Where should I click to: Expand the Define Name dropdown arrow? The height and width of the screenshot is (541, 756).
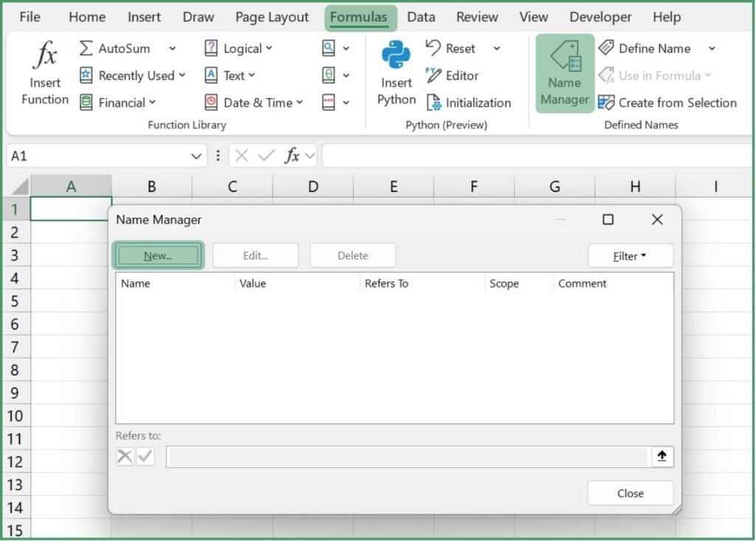pyautogui.click(x=712, y=48)
